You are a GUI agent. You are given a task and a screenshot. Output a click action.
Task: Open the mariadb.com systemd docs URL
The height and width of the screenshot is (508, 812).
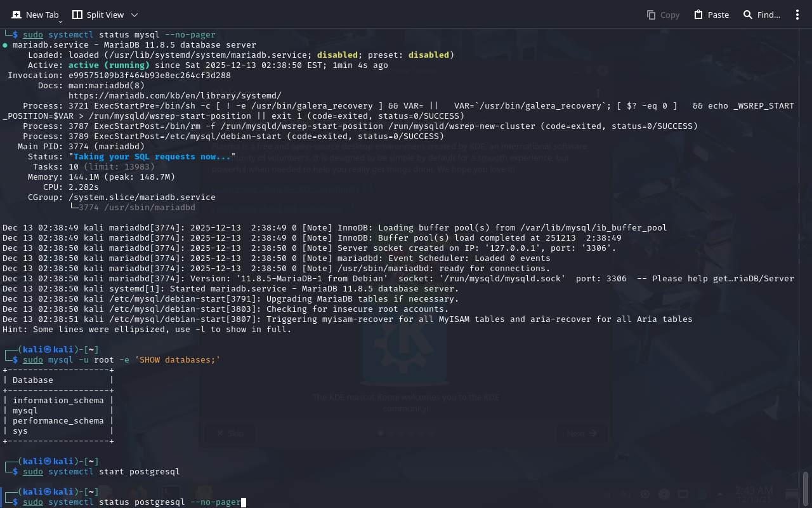point(174,96)
